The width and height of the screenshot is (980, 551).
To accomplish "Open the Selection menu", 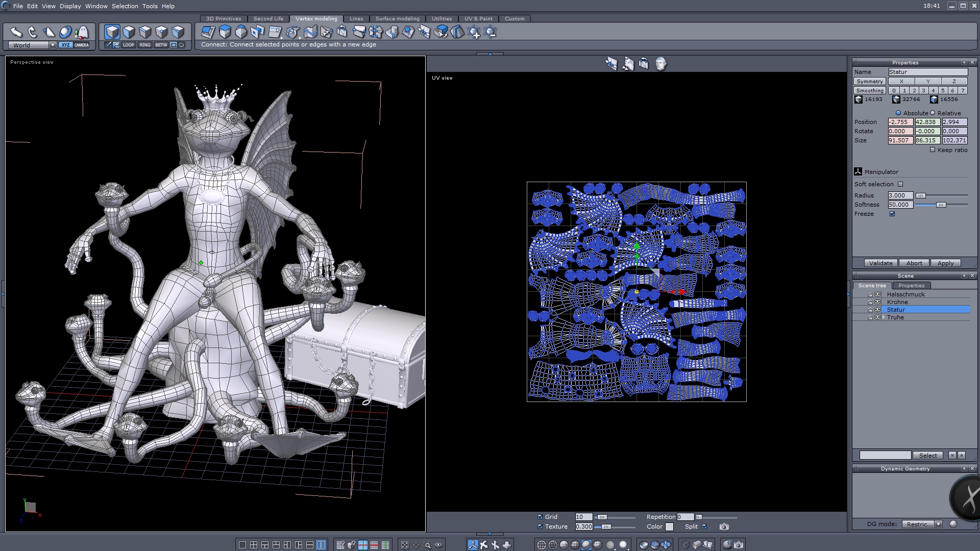I will (x=125, y=6).
